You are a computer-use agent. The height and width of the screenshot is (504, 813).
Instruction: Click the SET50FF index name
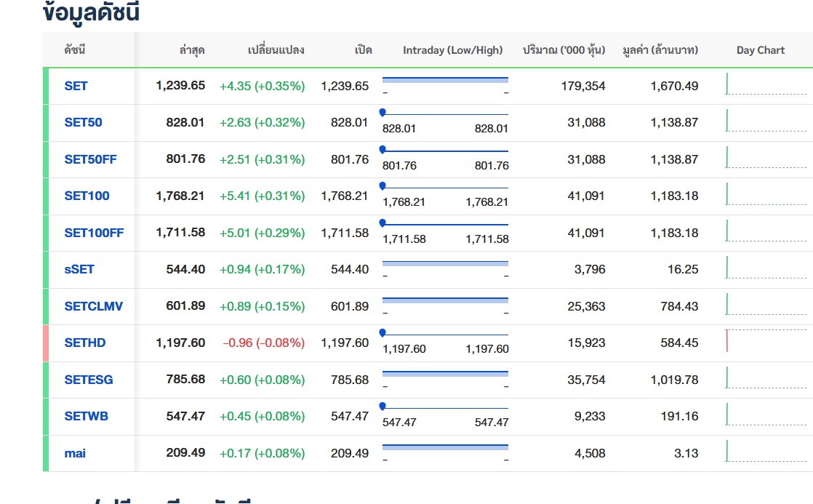point(90,159)
